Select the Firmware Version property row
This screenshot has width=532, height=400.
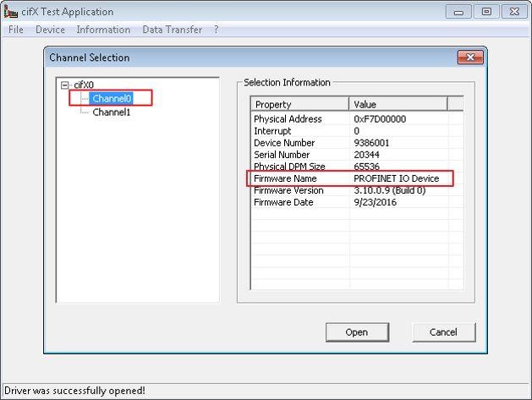(x=357, y=190)
